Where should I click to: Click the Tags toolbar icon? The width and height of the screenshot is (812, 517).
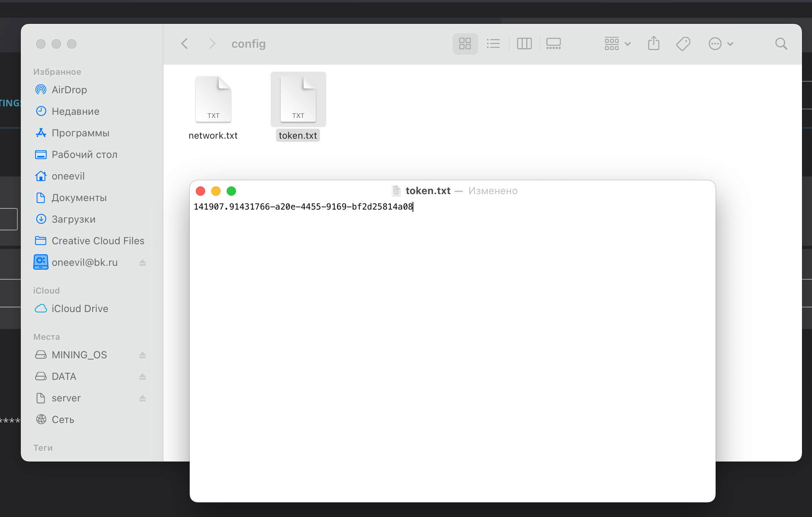click(x=683, y=44)
